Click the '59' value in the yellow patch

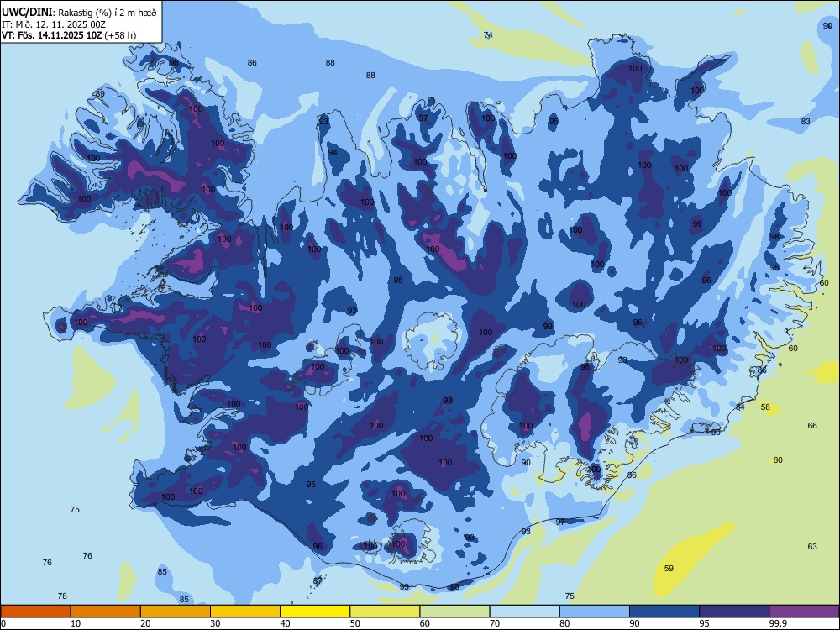coord(669,569)
